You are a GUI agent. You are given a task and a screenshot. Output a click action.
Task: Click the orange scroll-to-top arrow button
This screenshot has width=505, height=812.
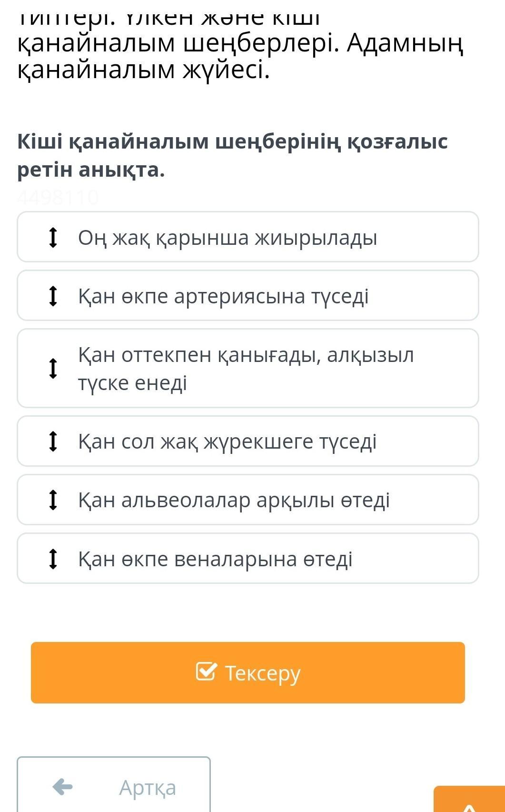coord(469,800)
